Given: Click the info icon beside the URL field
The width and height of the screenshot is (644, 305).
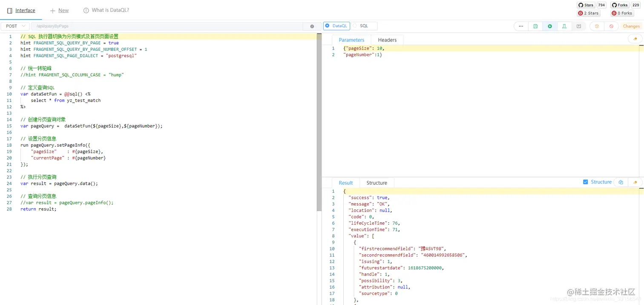Looking at the screenshot, I should (312, 26).
